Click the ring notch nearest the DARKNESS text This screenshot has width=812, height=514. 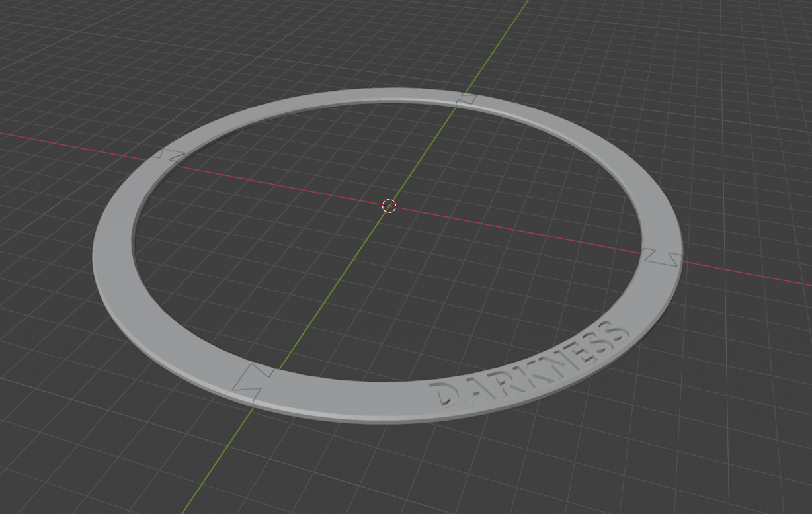[663, 257]
